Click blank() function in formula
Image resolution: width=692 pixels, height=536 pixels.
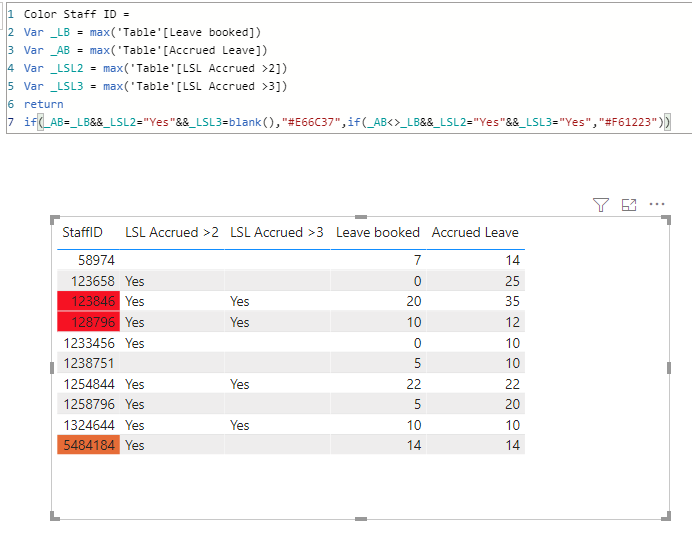pos(251,122)
